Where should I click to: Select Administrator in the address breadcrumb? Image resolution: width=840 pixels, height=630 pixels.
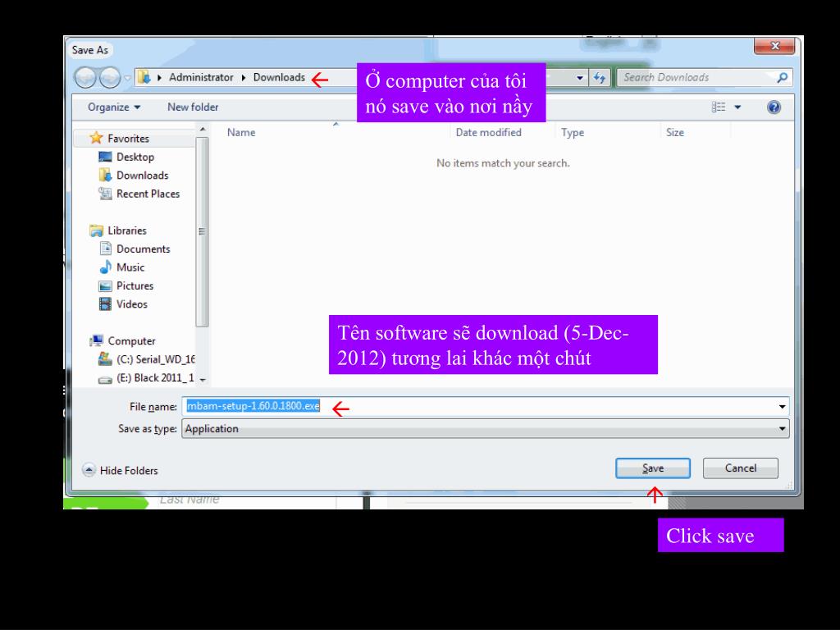201,77
